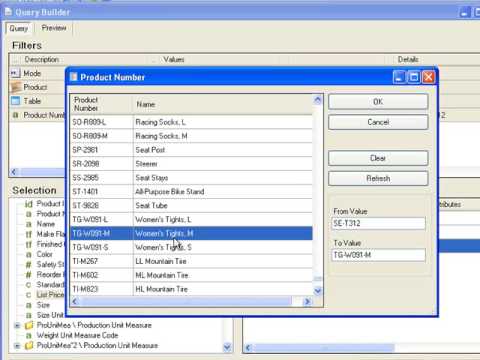The height and width of the screenshot is (360, 480).
Task: Select Weight Unit Measure Code field
Action: click(x=77, y=335)
